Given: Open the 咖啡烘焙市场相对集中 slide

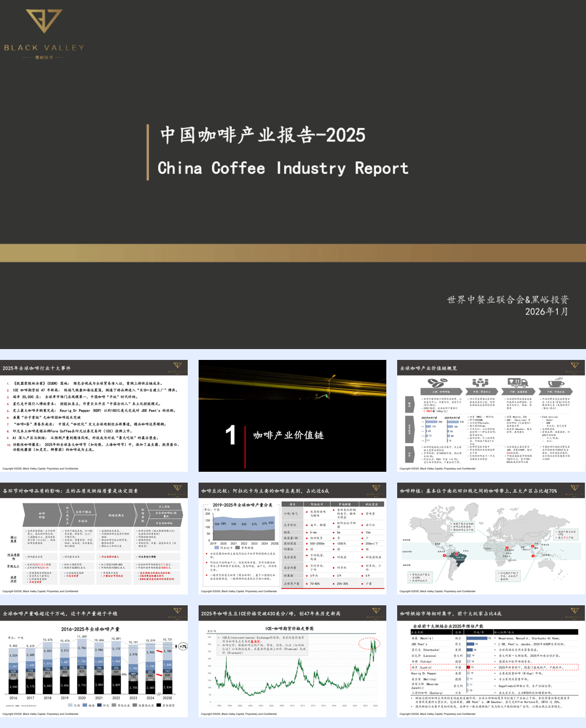Looking at the screenshot, I should click(x=491, y=661).
